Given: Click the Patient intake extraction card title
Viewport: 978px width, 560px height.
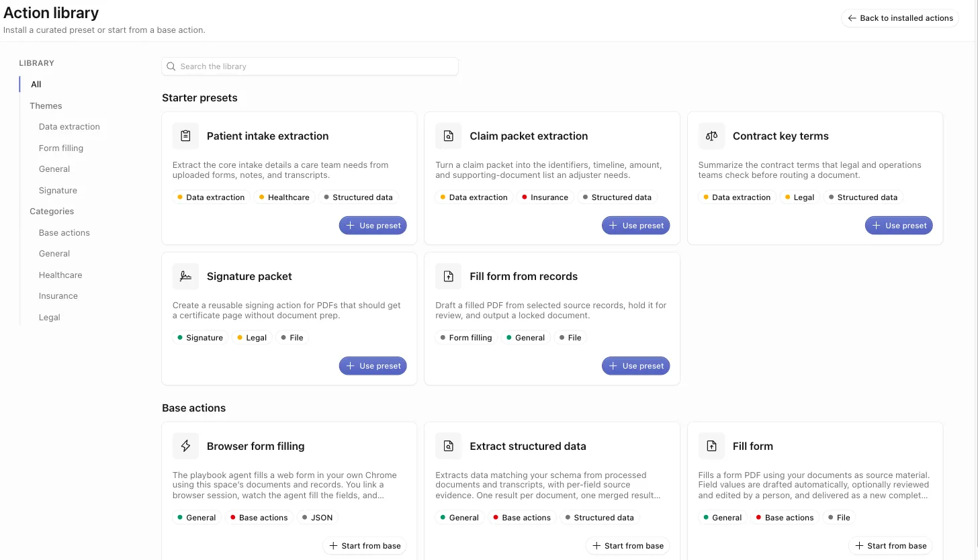Looking at the screenshot, I should tap(268, 136).
